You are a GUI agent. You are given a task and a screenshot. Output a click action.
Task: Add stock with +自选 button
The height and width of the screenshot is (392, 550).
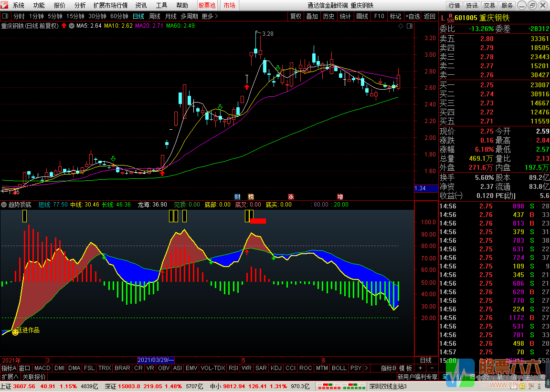tap(412, 16)
